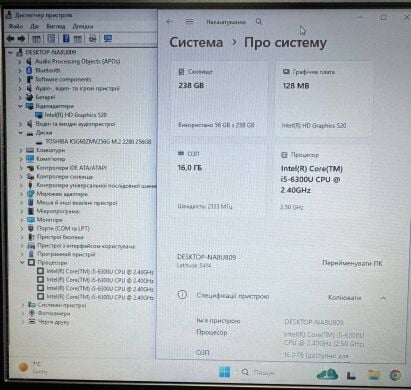Viewport: 411px width, 390px height.
Task: Click the Фотокамери camera category icon
Action: tap(32, 313)
